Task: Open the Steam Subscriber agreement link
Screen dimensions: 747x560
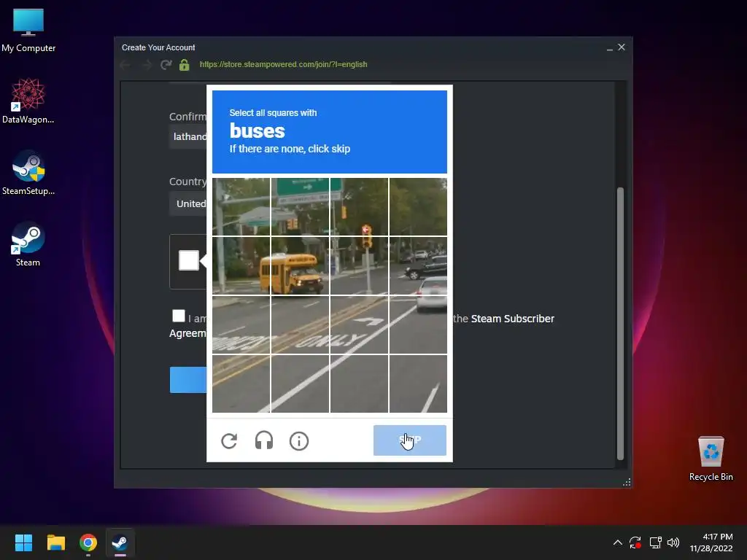Action: click(513, 319)
